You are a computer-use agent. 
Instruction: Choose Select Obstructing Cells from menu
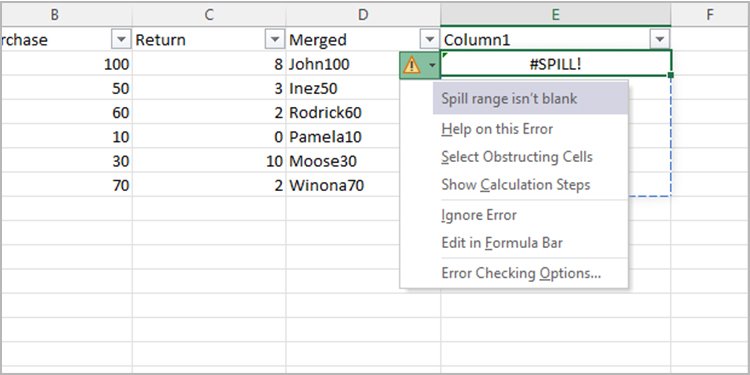(517, 157)
